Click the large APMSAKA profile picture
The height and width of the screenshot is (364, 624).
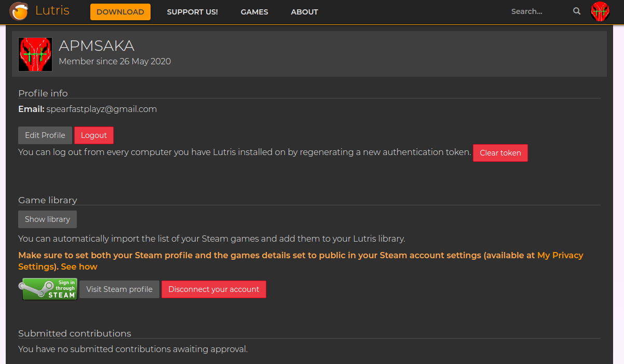click(35, 54)
